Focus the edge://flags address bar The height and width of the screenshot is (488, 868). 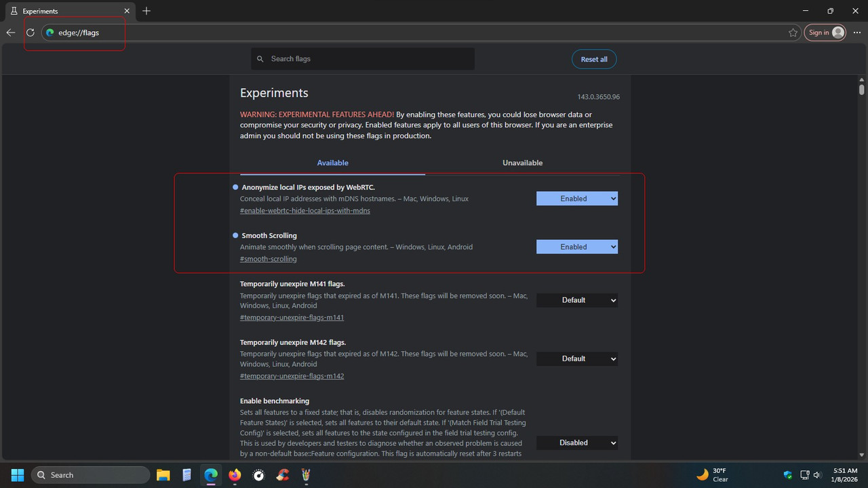pyautogui.click(x=420, y=33)
